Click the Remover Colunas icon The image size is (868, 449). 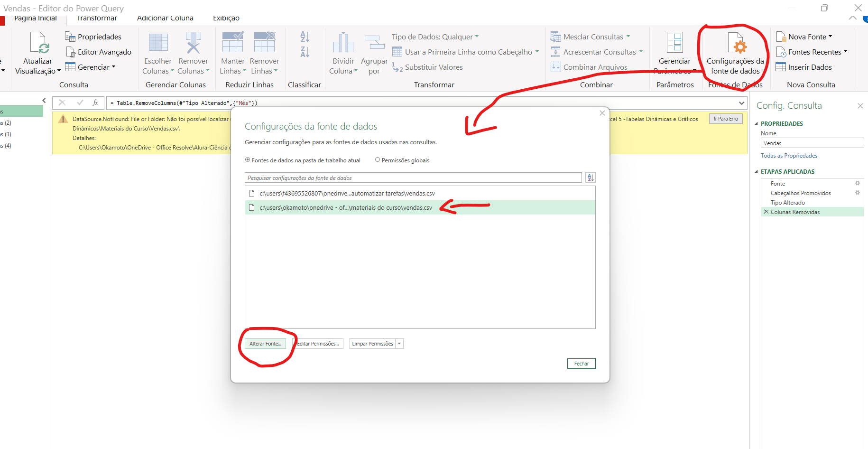click(193, 43)
